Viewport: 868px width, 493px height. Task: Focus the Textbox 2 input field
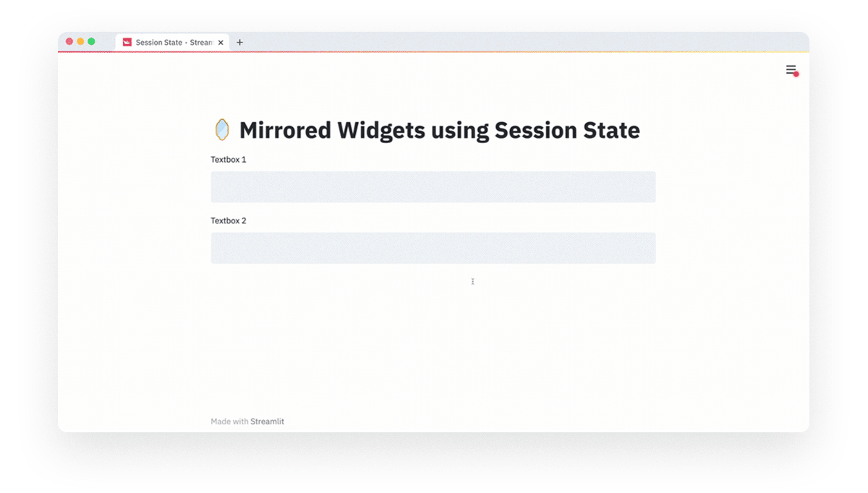[x=433, y=248]
